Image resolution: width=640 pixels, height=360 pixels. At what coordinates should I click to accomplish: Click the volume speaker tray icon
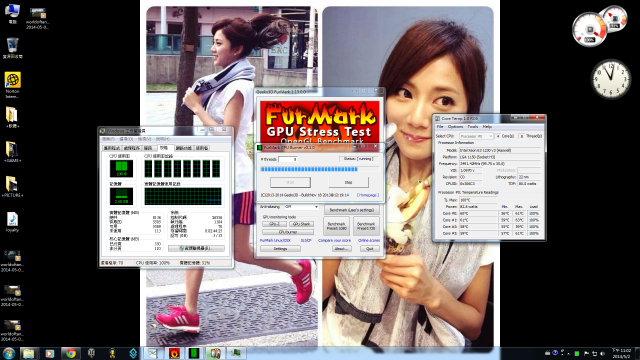[602, 353]
